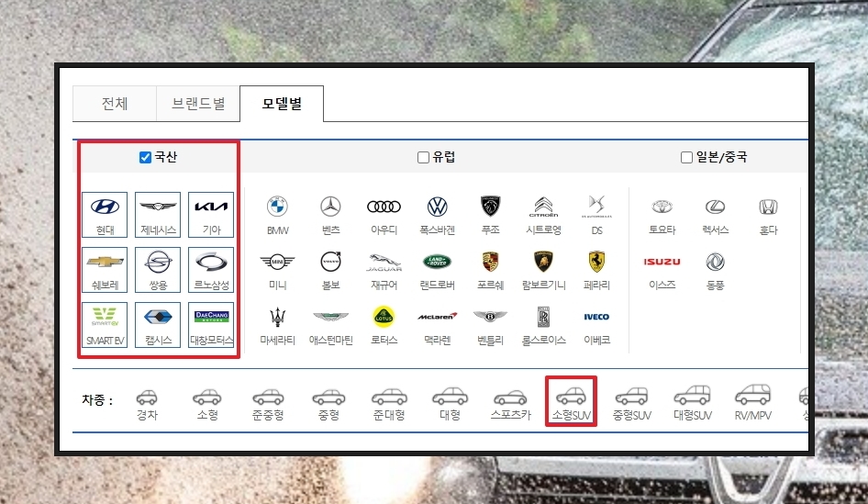Image resolution: width=868 pixels, height=504 pixels.
Task: Filter by 소형 vehicle type
Action: 207,403
